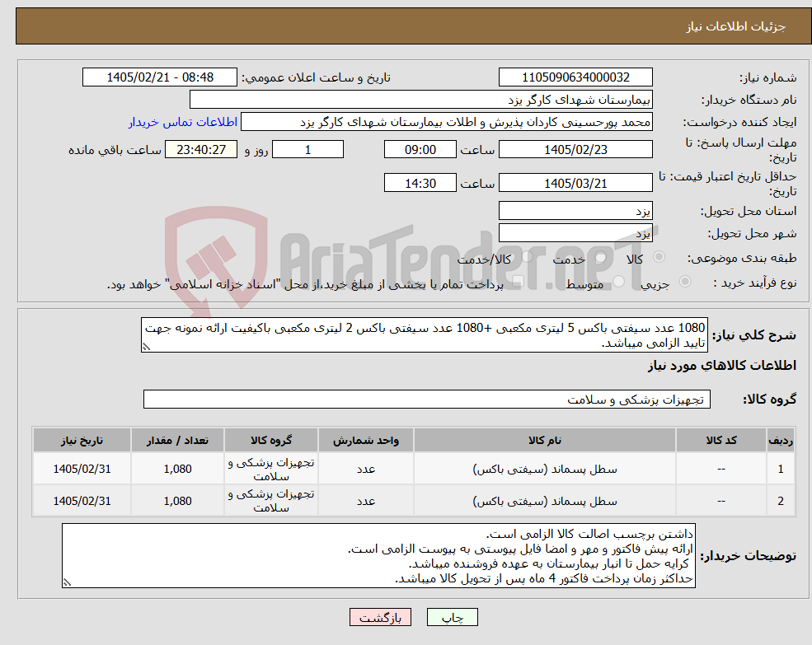Screen dimensions: 812x645
Task: Click the چاپ print button
Action: [x=452, y=617]
